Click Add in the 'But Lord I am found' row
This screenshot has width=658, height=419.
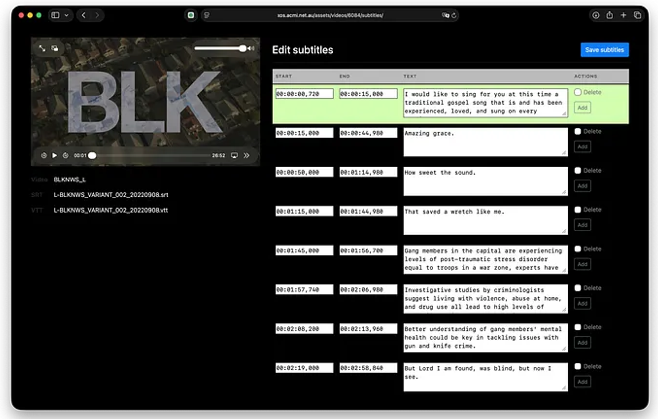[582, 382]
